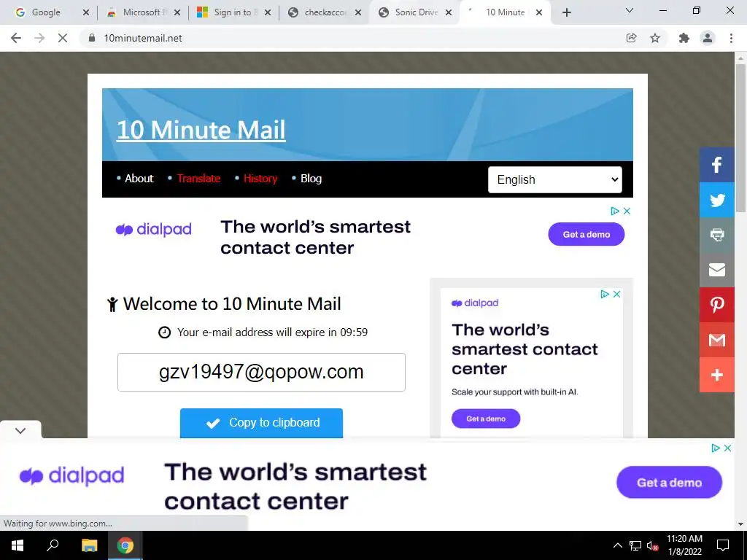747x560 pixels.
Task: Open File Explorer from taskbar
Action: coord(89,545)
